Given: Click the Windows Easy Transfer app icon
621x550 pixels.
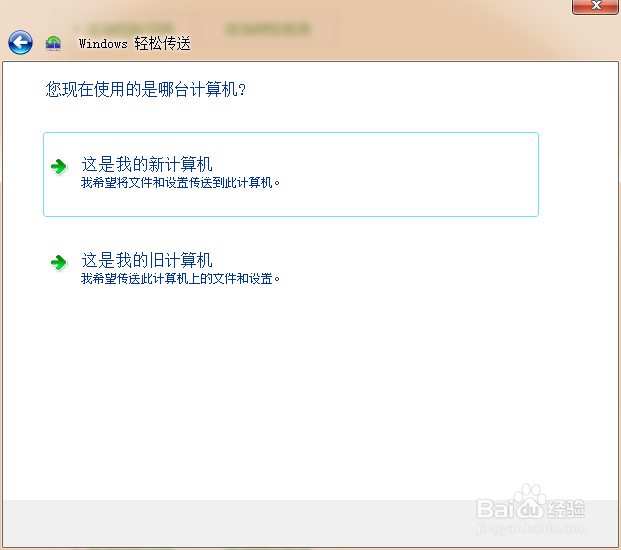Looking at the screenshot, I should click(53, 43).
